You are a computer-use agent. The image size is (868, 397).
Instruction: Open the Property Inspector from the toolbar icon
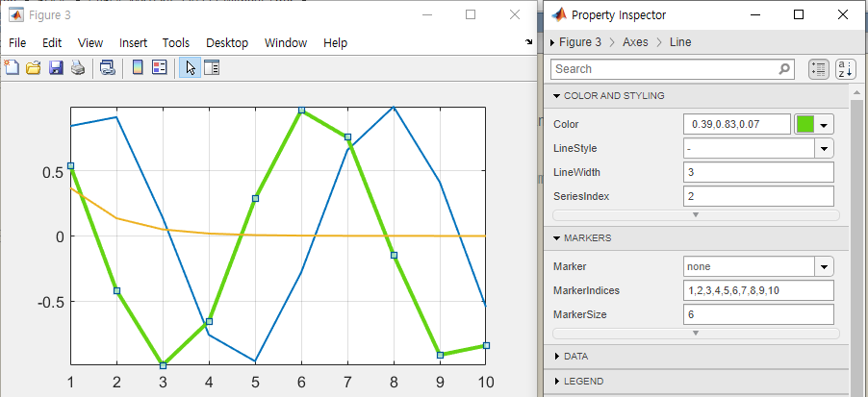[212, 68]
